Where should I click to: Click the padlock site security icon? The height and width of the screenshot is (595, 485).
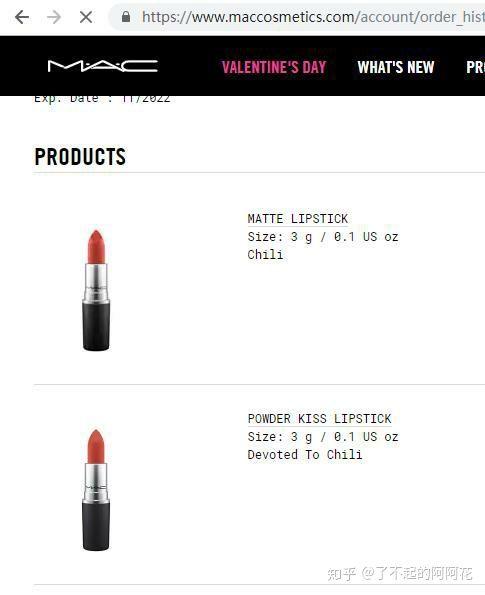[126, 17]
